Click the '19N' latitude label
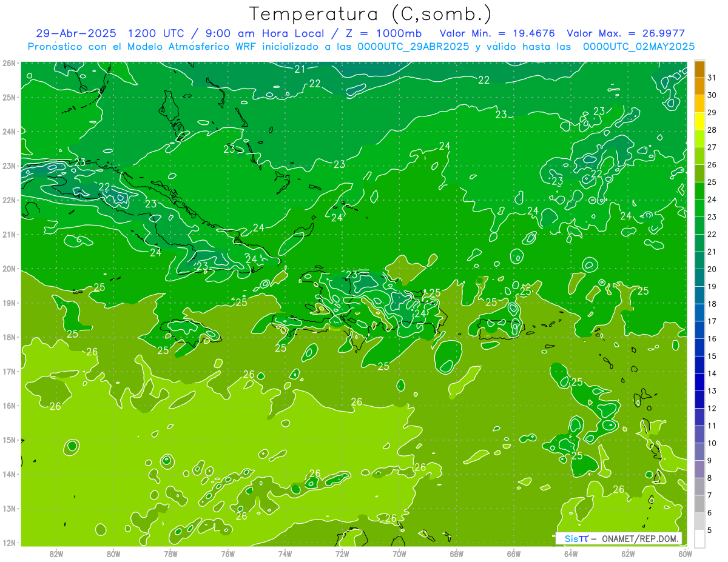The image size is (728, 562). coord(9,303)
